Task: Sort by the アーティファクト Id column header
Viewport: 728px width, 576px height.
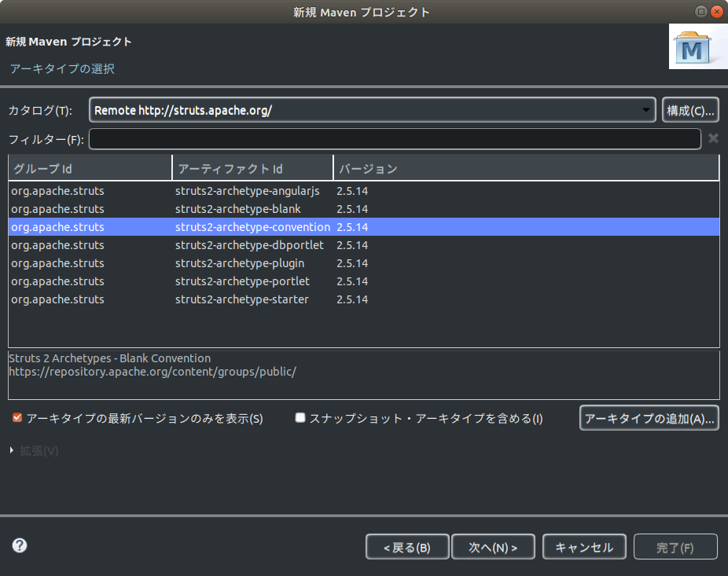Action: point(252,168)
